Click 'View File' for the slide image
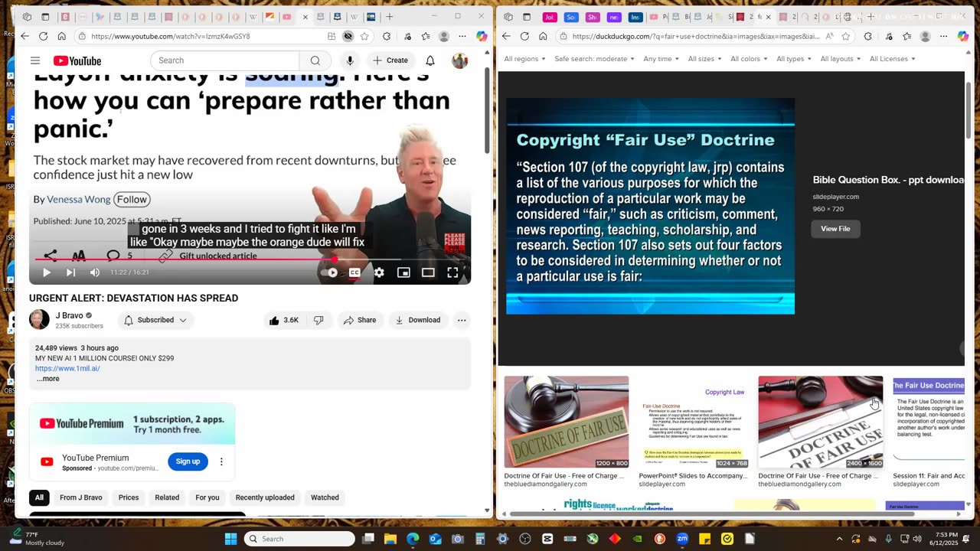This screenshot has height=551, width=980. (835, 229)
